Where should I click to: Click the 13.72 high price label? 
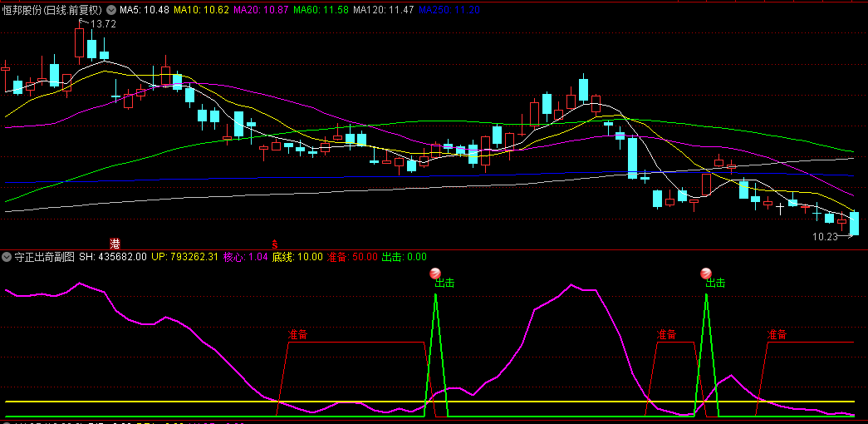(x=103, y=23)
